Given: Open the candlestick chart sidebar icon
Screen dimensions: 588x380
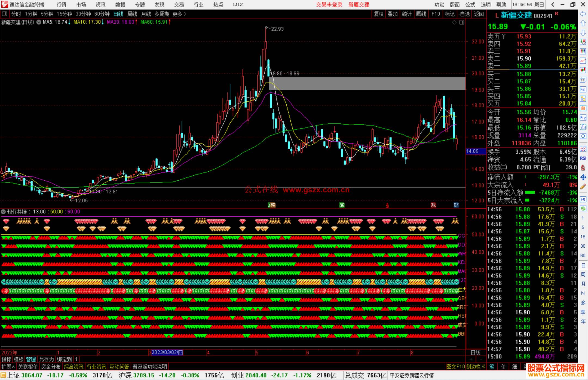Looking at the screenshot, I should click(x=583, y=70).
